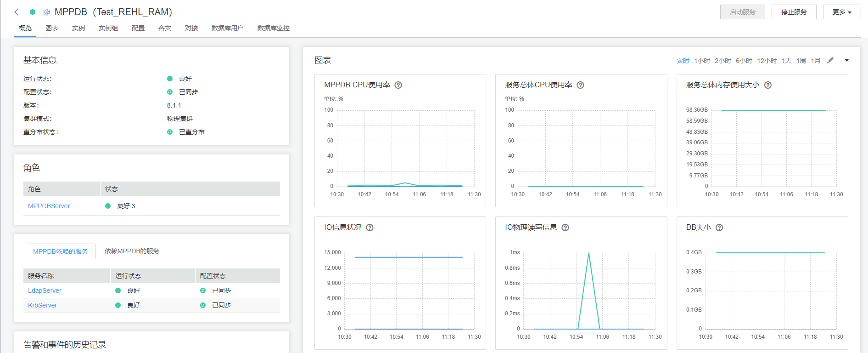The width and height of the screenshot is (868, 353).
Task: Select the 依赖MPPDB的服务 tab
Action: (x=132, y=251)
